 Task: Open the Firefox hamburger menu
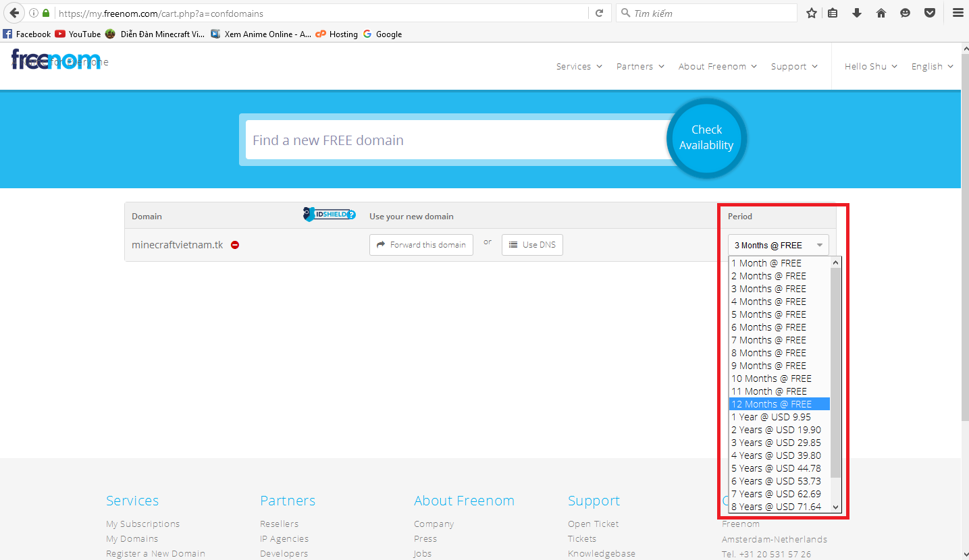[958, 13]
